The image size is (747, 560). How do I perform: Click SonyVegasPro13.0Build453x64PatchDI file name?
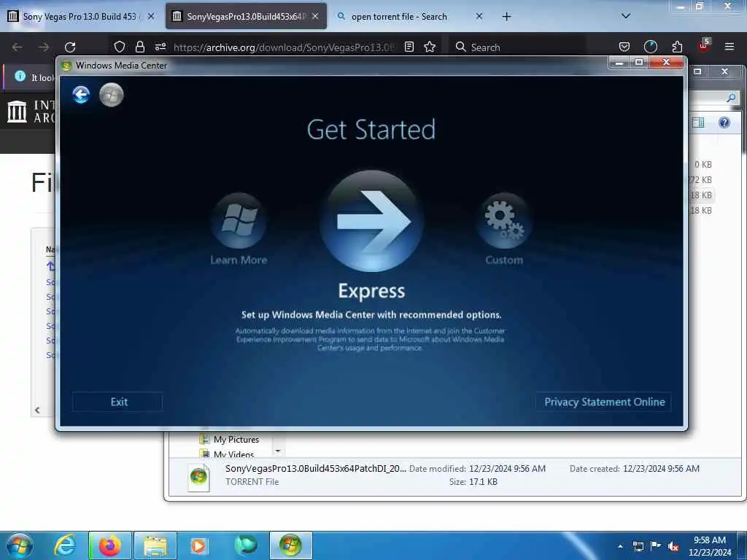point(315,469)
